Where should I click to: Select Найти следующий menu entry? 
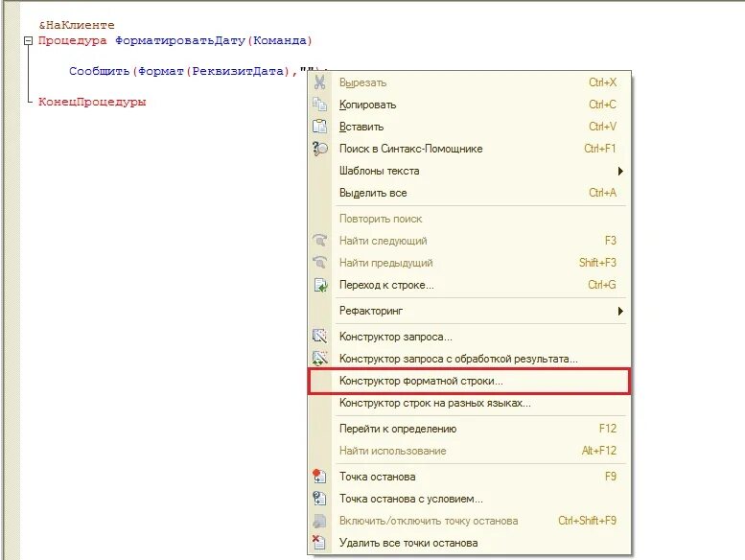(x=470, y=241)
